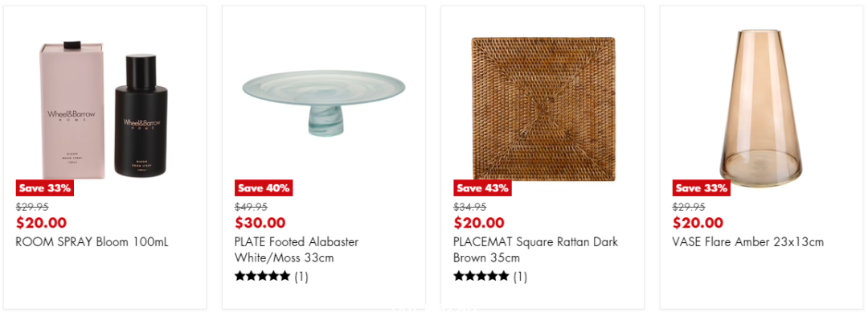868x317 pixels.
Task: Click the vase's crossed-out $29.95 price
Action: 689,207
